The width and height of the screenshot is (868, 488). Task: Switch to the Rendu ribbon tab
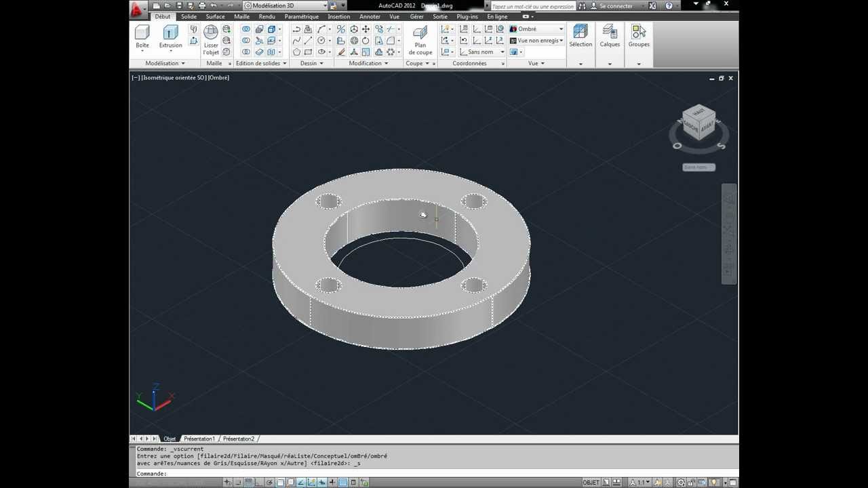coord(267,17)
